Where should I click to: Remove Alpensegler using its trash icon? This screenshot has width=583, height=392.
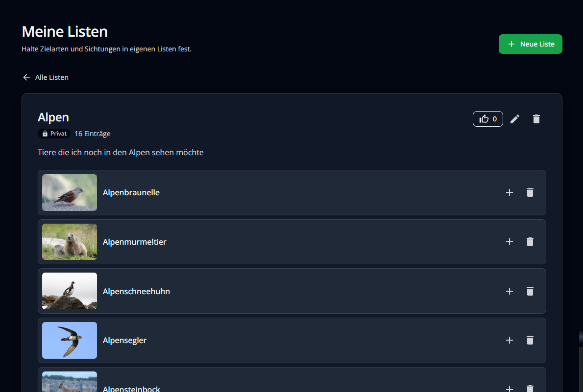coord(530,340)
